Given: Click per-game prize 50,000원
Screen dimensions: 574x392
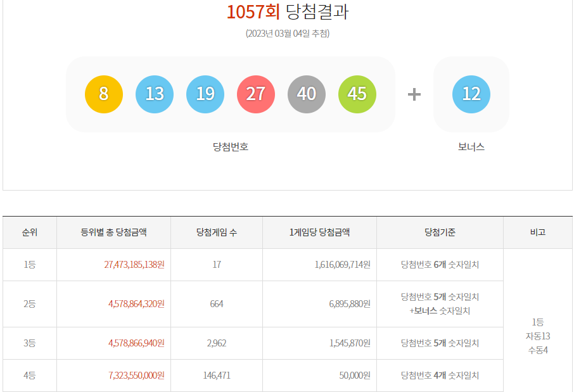Looking at the screenshot, I should [x=355, y=375].
